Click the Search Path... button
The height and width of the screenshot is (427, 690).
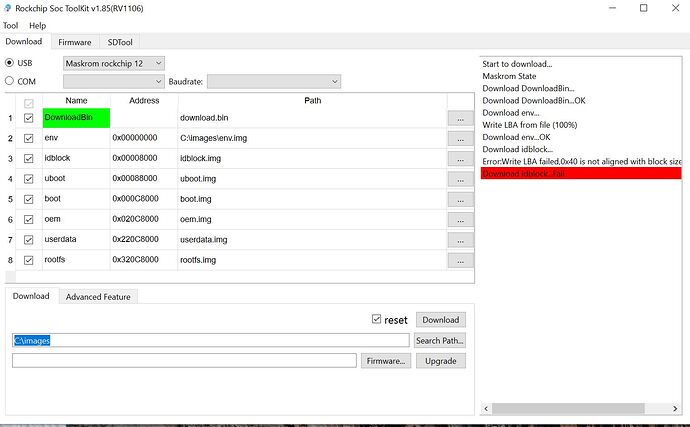440,340
